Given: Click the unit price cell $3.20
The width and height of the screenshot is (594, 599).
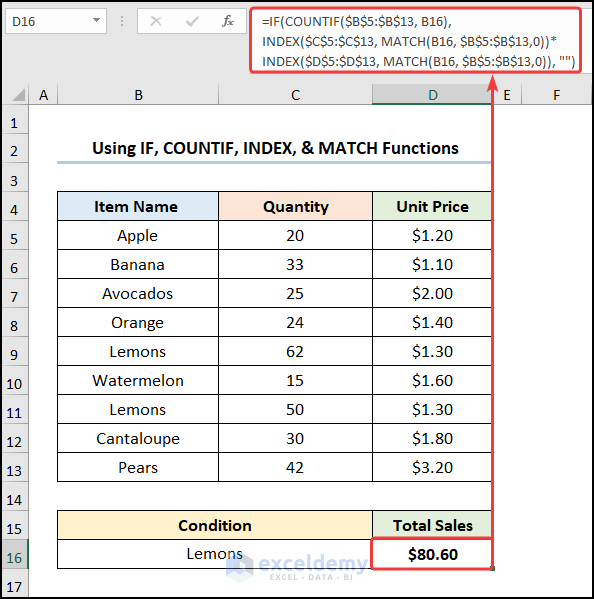Looking at the screenshot, I should [432, 468].
